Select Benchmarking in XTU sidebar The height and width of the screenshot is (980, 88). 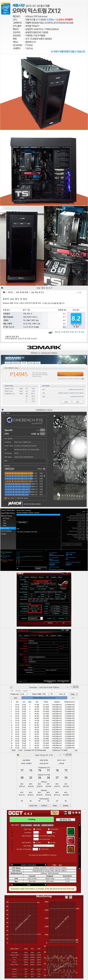tap(6, 531)
